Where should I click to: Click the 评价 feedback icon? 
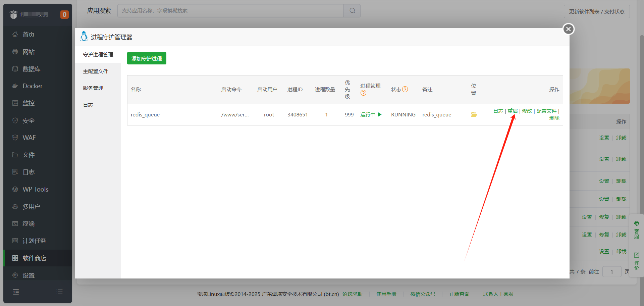636,261
